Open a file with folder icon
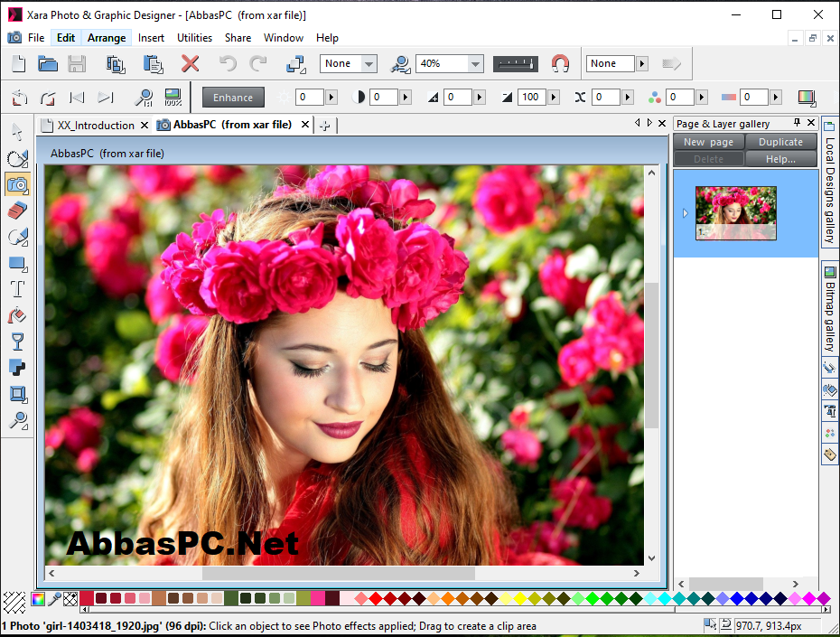 48,64
